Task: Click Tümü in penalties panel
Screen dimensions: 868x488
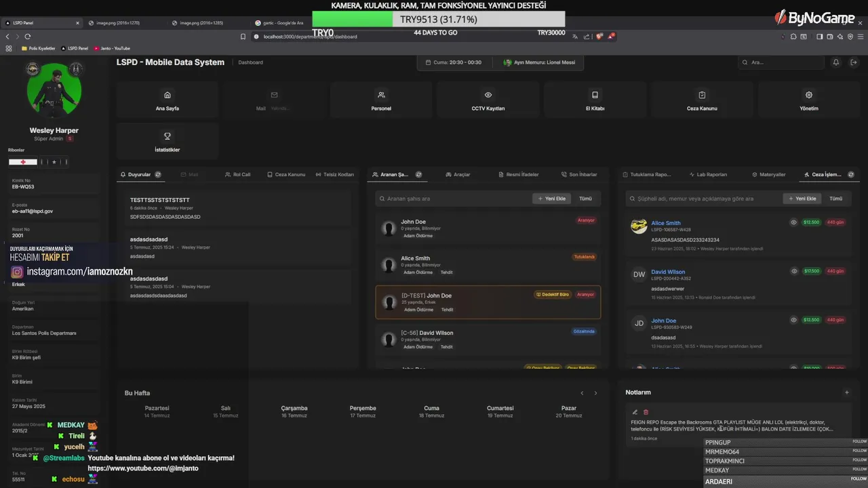Action: [836, 199]
